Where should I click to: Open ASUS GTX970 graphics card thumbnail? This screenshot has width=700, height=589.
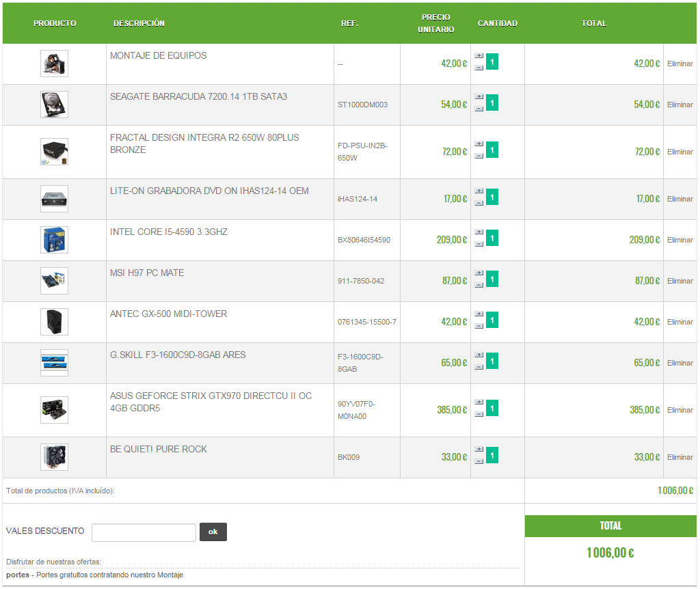[54, 409]
